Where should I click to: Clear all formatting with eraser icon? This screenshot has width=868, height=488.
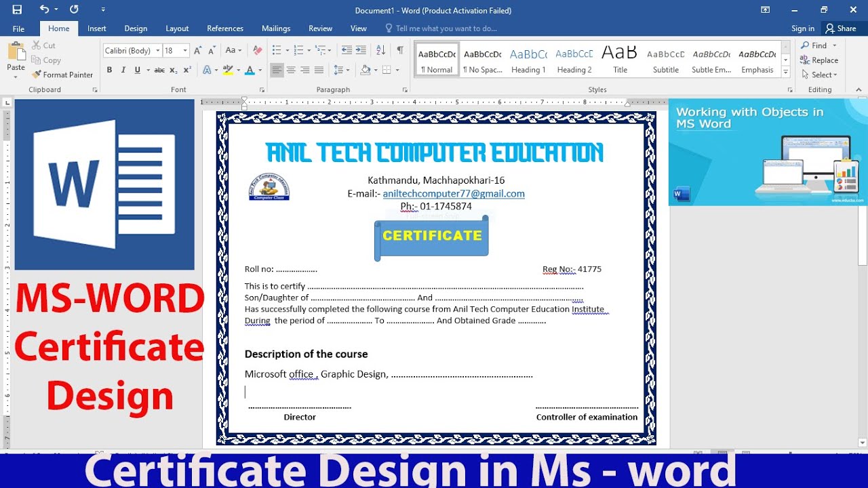(257, 50)
